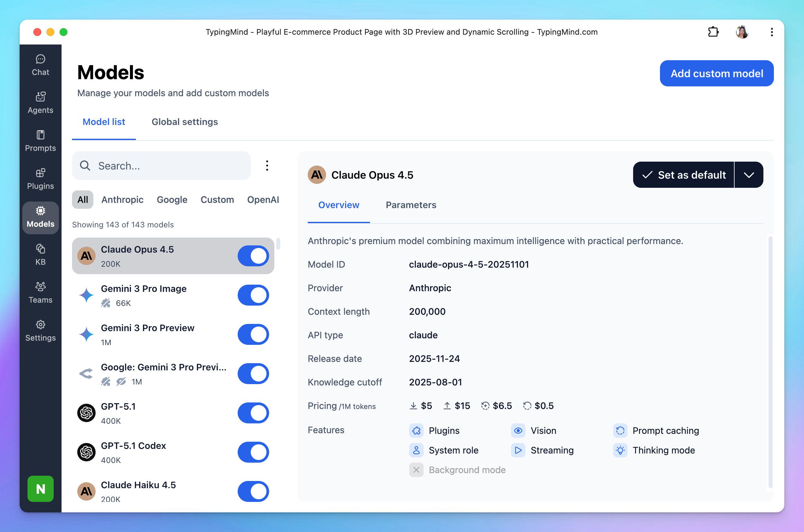Toggle GPT-5.1 Codex model off
Viewport: 804px width, 532px height.
point(253,452)
